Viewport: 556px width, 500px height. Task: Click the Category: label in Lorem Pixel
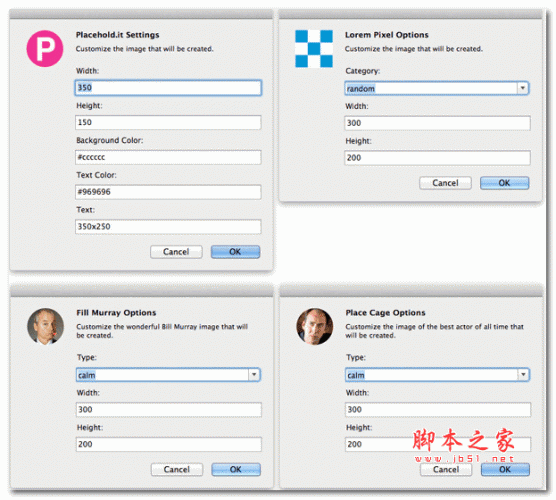click(x=362, y=71)
